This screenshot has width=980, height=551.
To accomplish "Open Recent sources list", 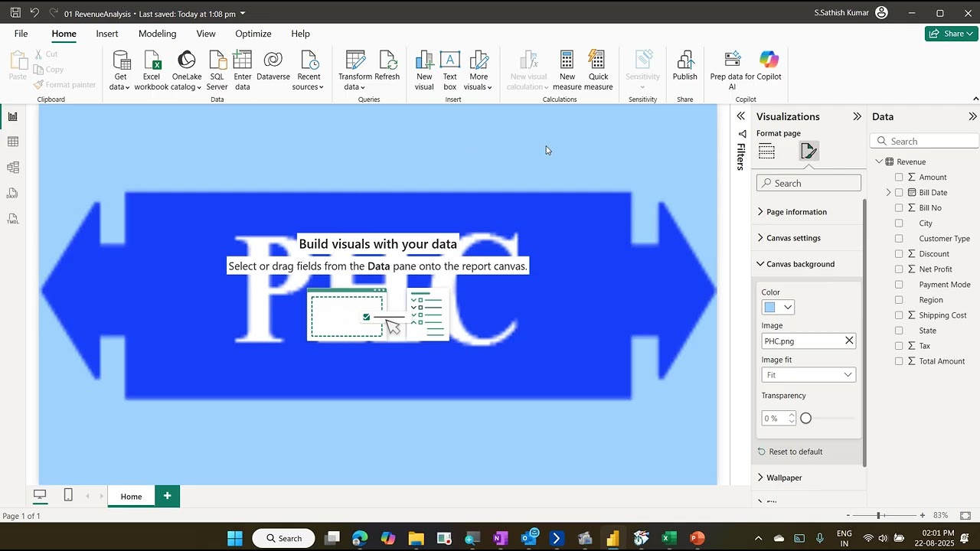I will point(309,70).
